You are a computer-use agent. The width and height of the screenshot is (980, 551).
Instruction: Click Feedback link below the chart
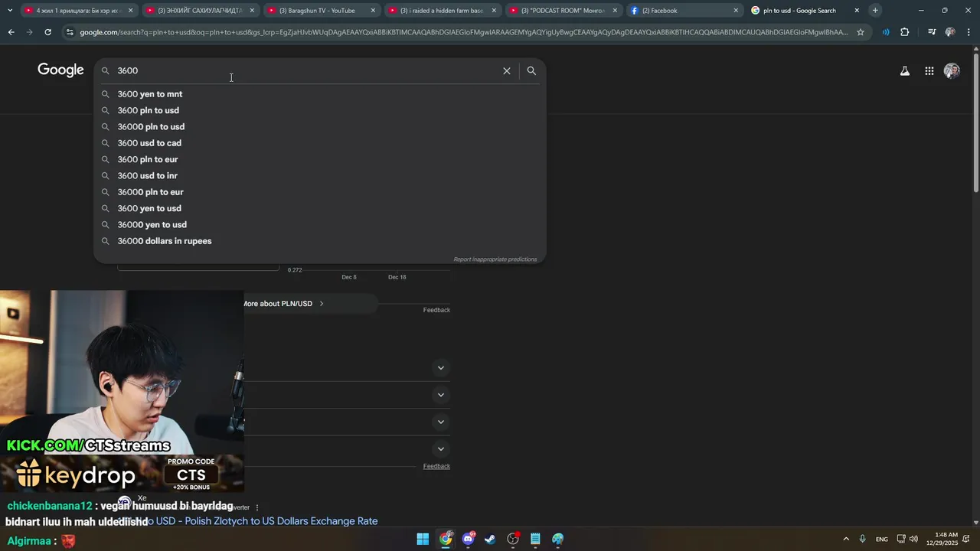(x=436, y=310)
